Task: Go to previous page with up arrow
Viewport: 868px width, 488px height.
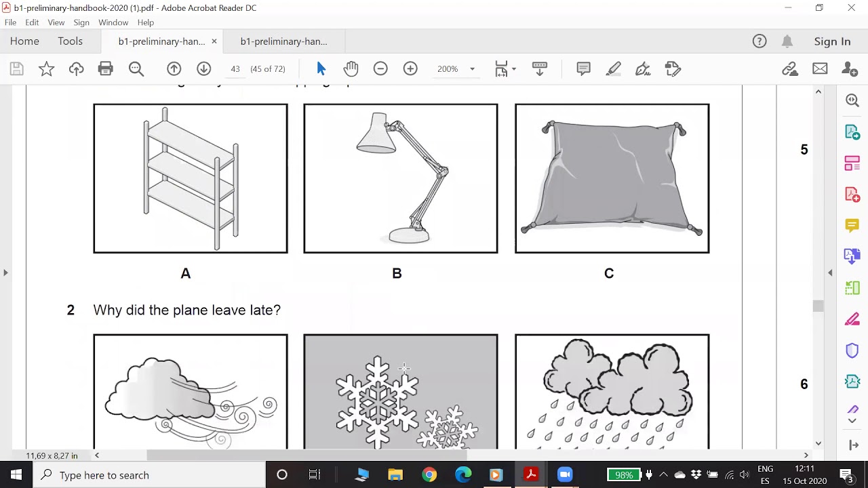Action: 174,68
